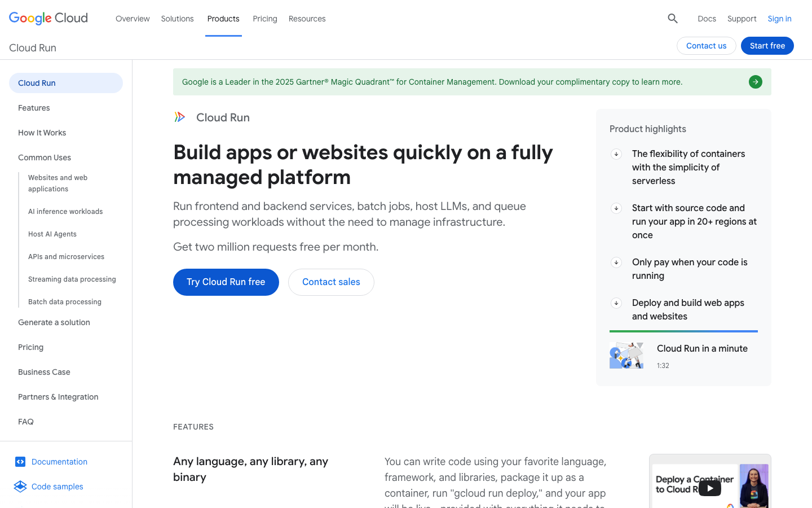Go to the Pricing top nav item
Viewport: 812px width, 508px height.
(265, 19)
